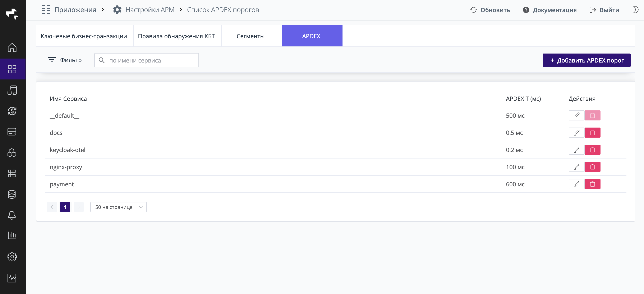
Task: Delete the keycloak-otel APDEX threshold
Action: pos(593,150)
